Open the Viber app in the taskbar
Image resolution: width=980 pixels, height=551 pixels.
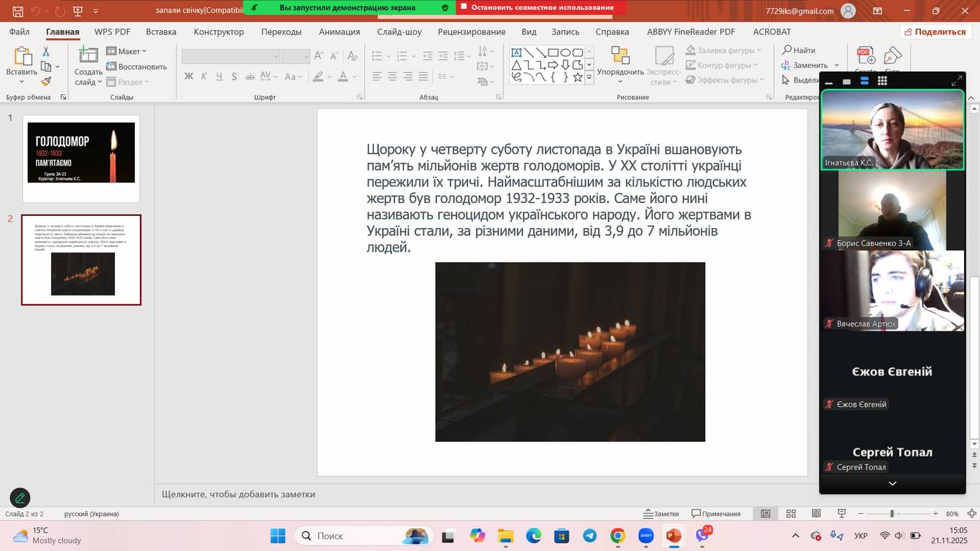tap(702, 536)
